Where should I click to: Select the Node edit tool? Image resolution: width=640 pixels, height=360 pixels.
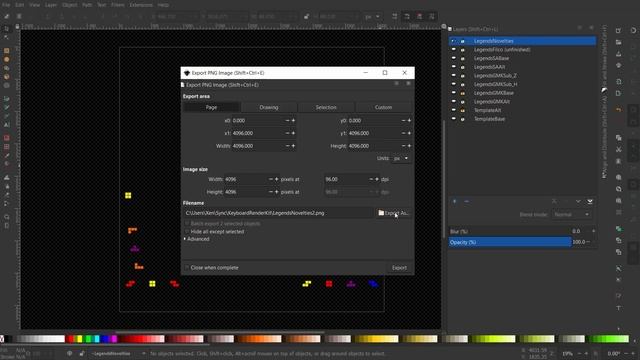point(7,38)
